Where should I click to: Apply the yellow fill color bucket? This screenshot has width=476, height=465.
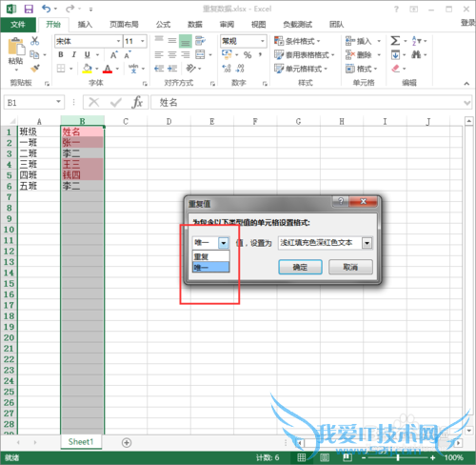coord(87,69)
